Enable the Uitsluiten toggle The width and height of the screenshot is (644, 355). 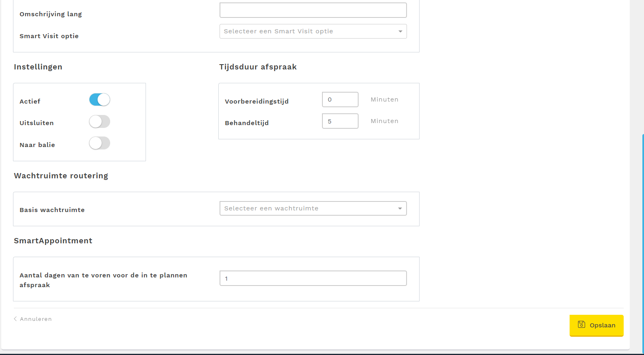coord(100,121)
